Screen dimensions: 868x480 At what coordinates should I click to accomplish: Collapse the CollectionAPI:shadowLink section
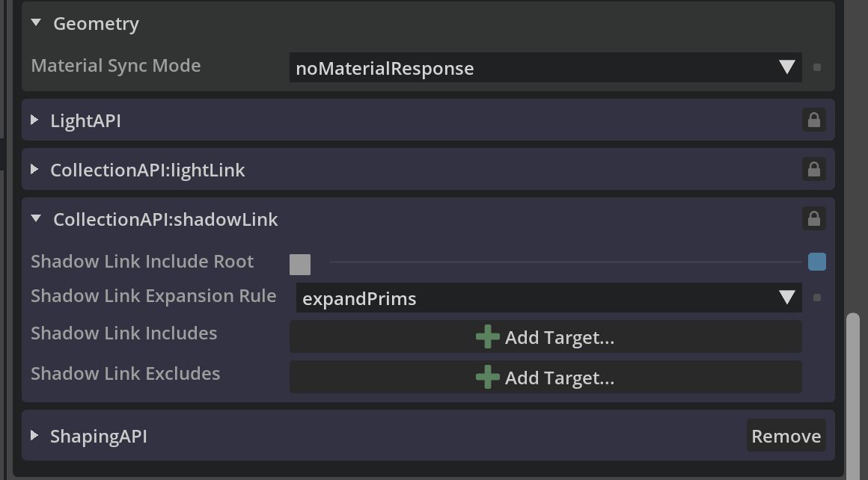click(x=36, y=219)
